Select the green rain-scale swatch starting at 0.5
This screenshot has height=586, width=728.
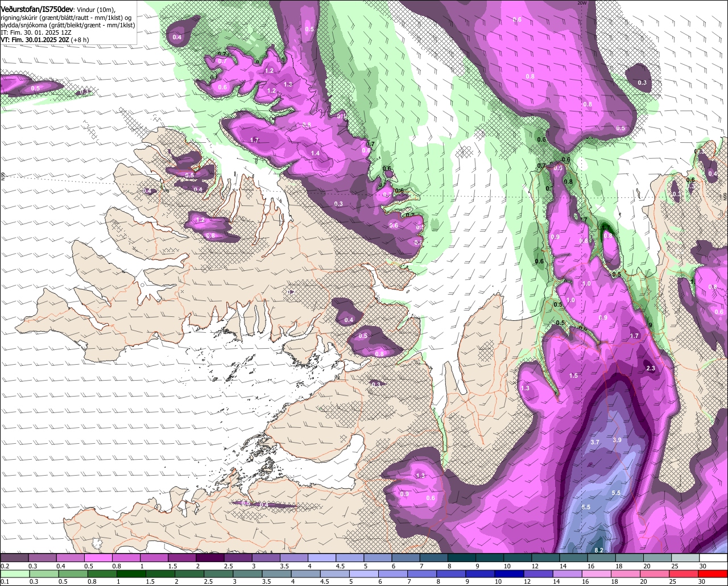pyautogui.click(x=73, y=573)
